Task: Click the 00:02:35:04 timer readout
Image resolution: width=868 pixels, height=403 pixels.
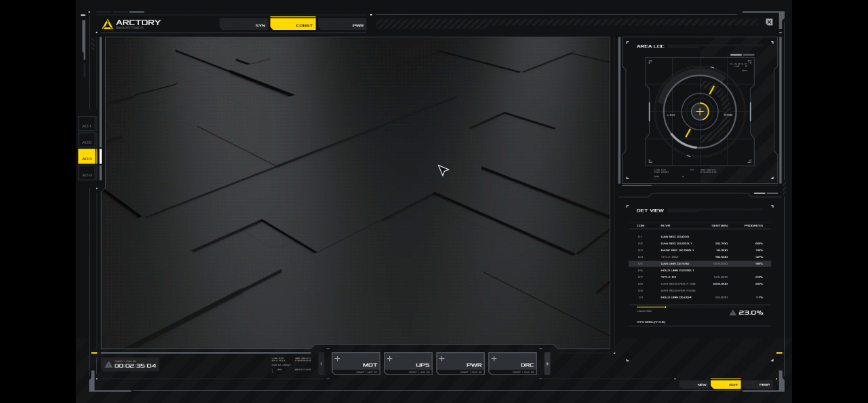Action: coord(135,366)
